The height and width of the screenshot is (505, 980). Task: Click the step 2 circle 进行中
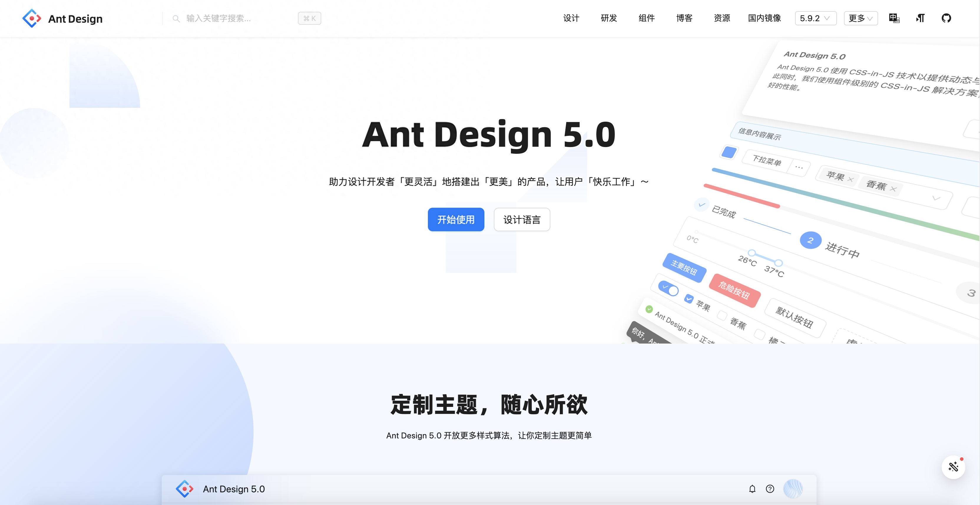811,240
